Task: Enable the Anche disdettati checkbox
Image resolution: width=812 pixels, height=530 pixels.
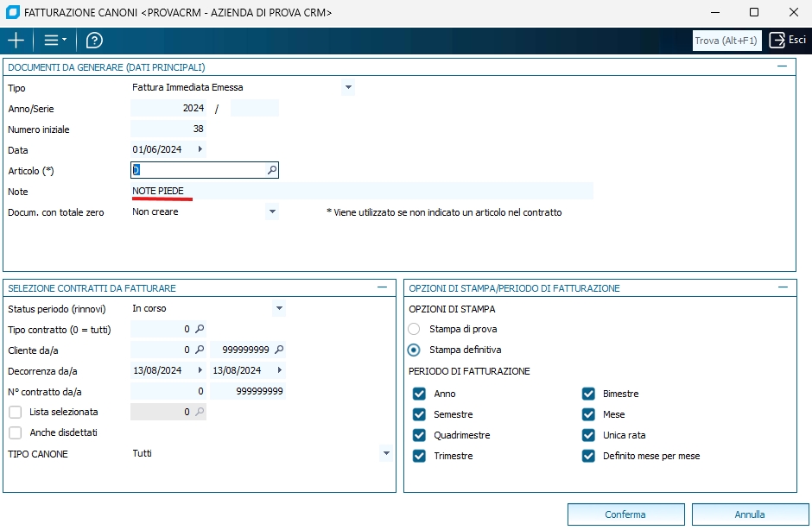Action: coord(15,432)
